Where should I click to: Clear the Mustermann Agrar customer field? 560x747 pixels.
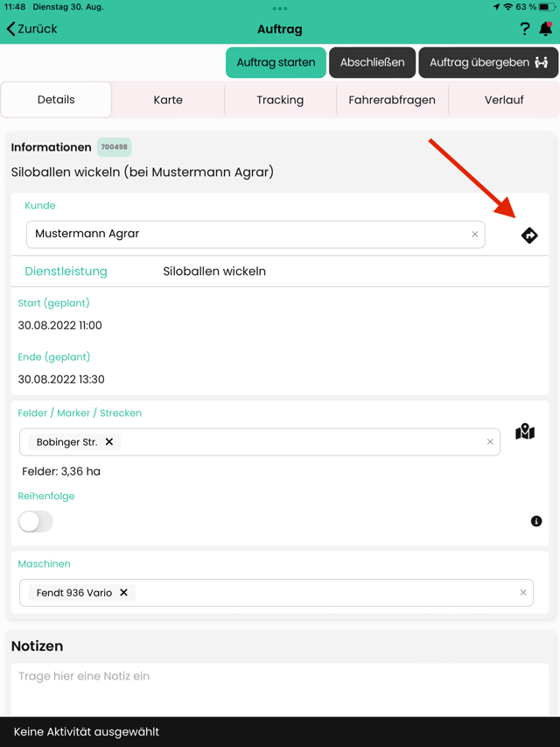pos(475,234)
